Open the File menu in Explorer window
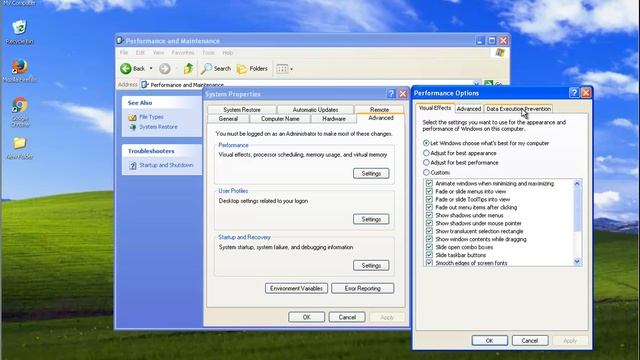Viewport: 640px width, 360px height. click(124, 53)
